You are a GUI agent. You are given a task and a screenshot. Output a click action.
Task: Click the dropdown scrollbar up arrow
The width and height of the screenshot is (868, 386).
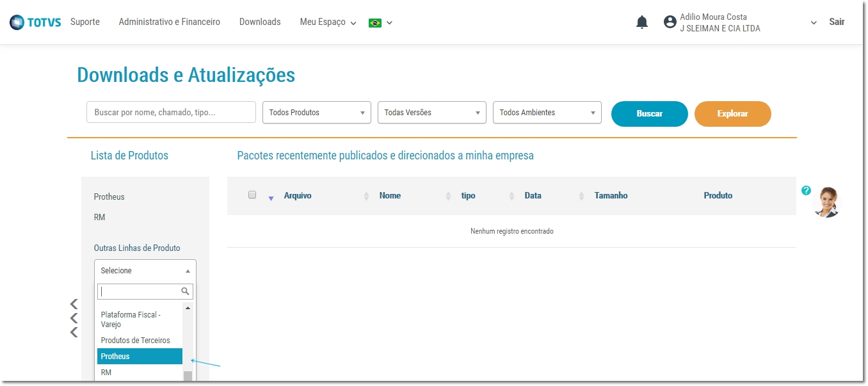[x=188, y=308]
